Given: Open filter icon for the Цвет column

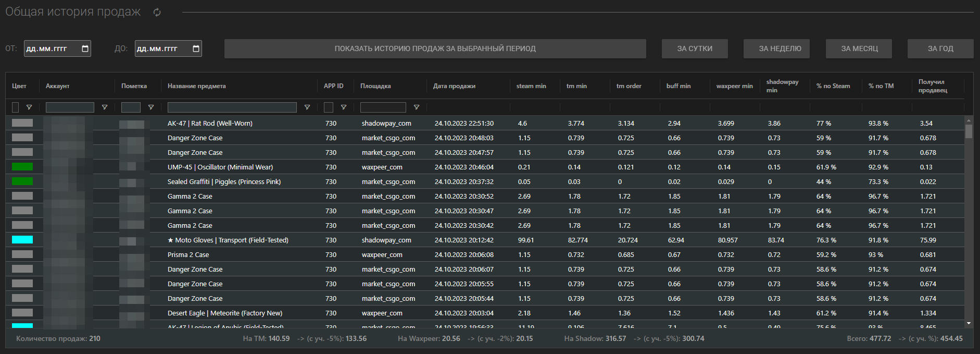Looking at the screenshot, I should 29,107.
